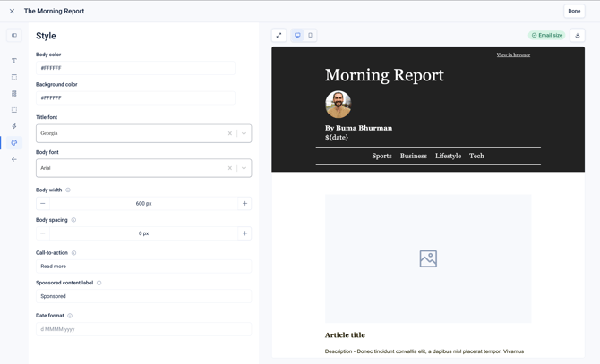Expand the Body font dropdown arrow

pos(244,168)
